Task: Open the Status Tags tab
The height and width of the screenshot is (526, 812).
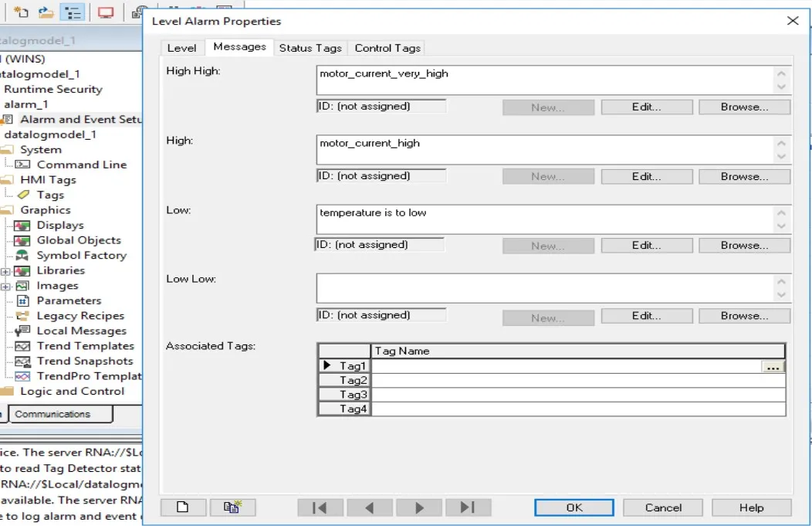Action: [x=310, y=48]
